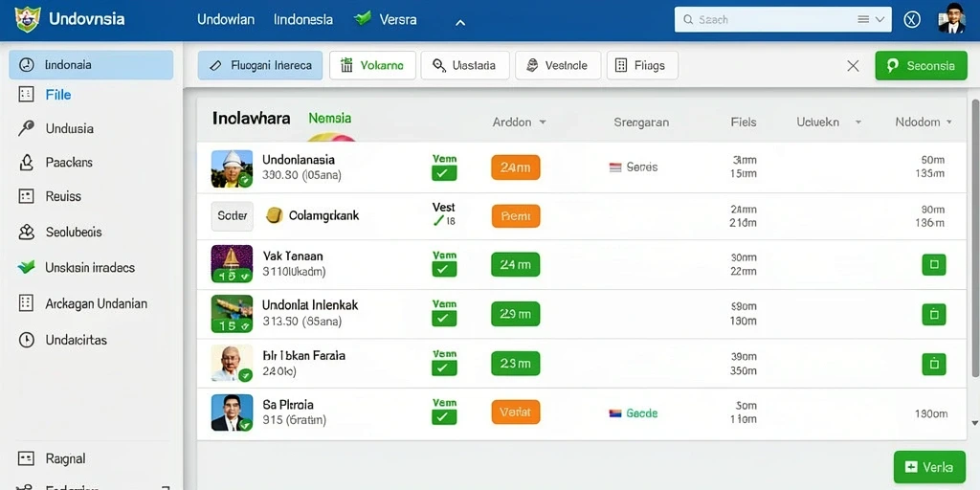
Task: Click the orange 24m badge for Undonlanasia
Action: coord(516,167)
